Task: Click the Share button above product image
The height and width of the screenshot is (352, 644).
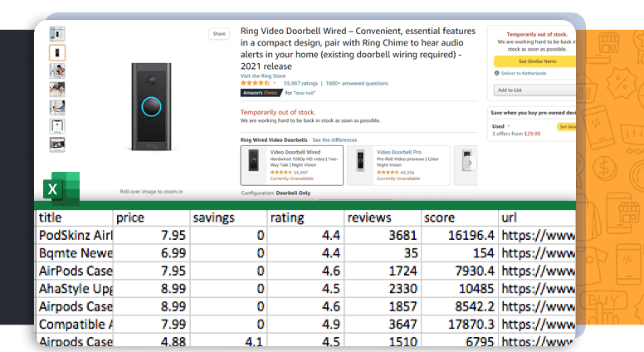Action: pyautogui.click(x=219, y=34)
